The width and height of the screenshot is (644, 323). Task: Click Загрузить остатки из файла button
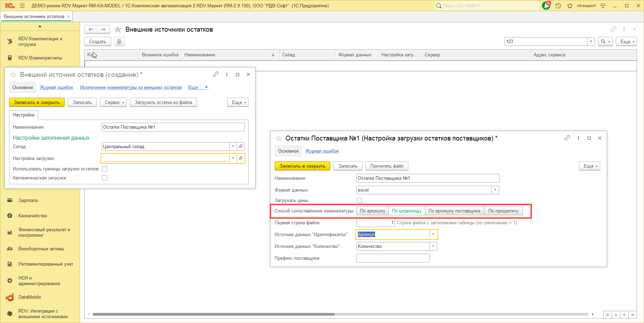click(x=163, y=103)
